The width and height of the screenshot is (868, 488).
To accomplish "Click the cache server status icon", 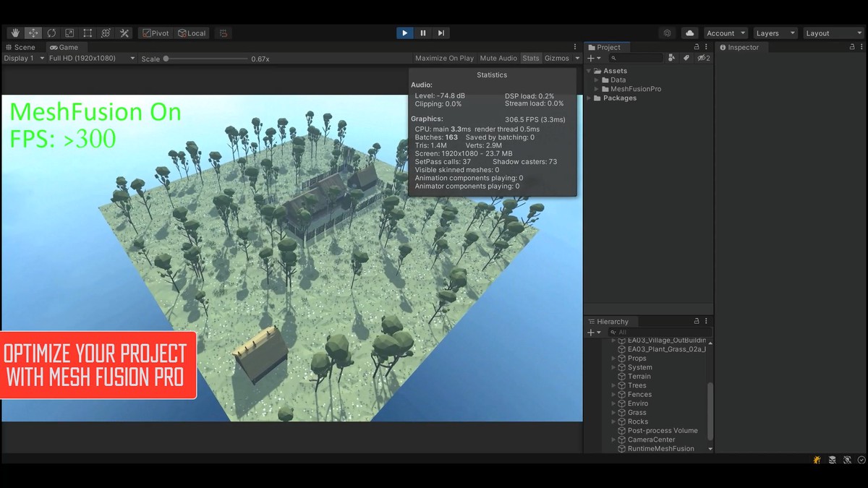I will coord(833,460).
